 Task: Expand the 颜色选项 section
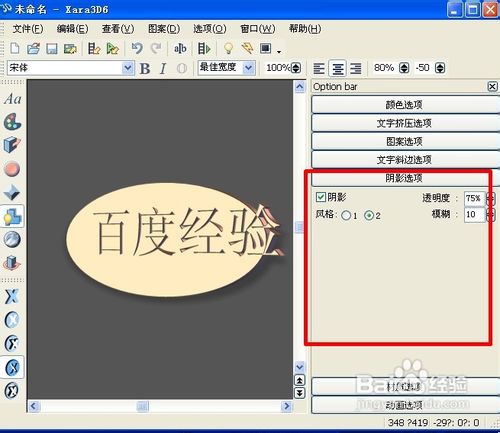(405, 105)
